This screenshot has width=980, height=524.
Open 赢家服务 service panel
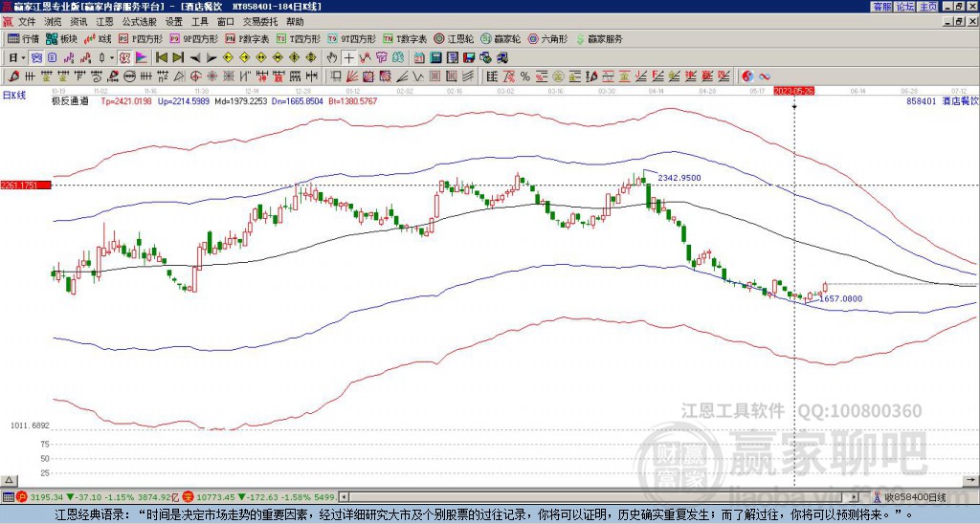[x=599, y=38]
